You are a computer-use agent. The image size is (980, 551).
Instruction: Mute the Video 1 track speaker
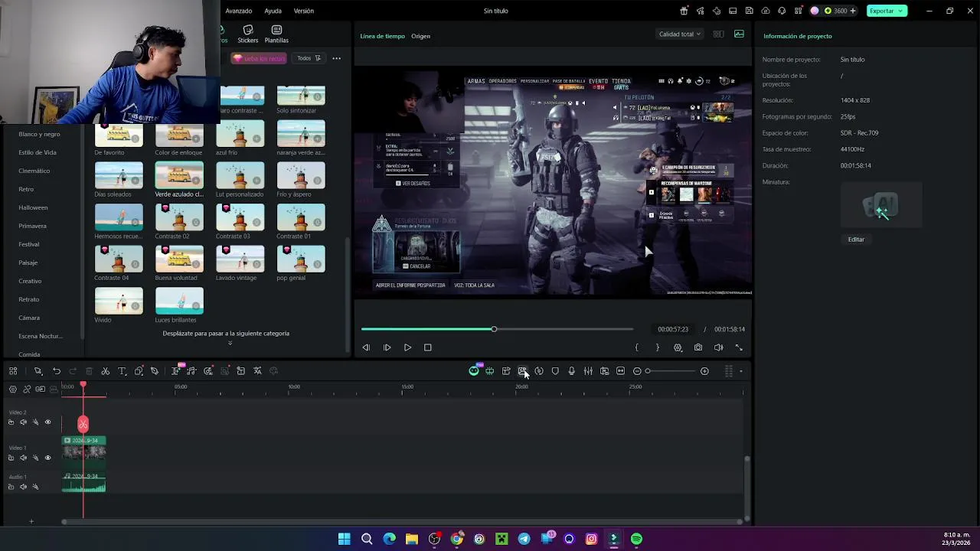23,458
